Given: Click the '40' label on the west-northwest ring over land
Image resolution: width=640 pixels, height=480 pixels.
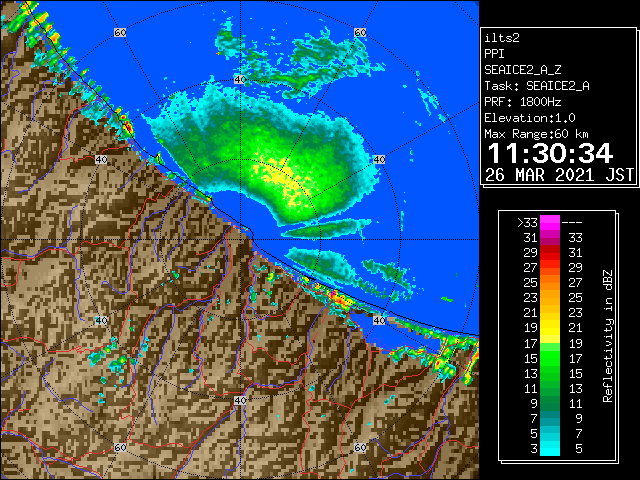Looking at the screenshot, I should pos(101,159).
